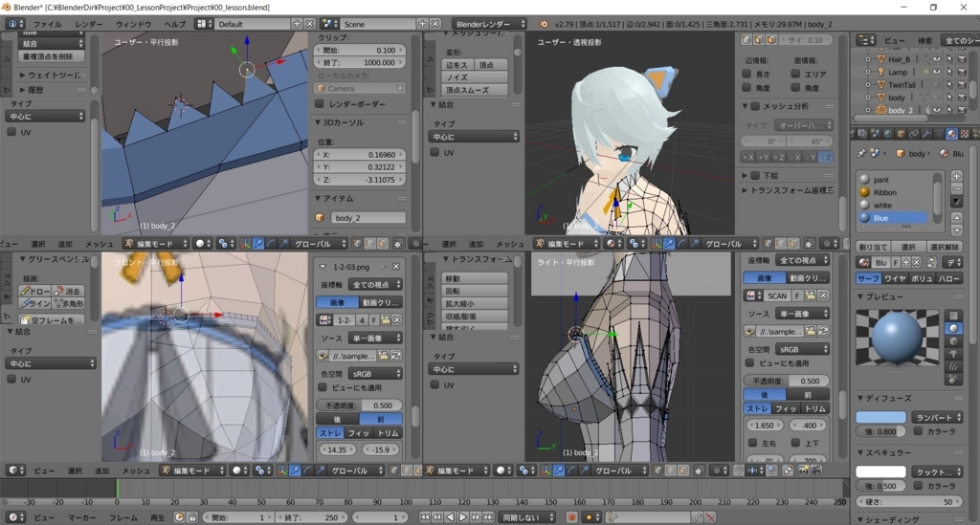Screen dimensions: 980x525
Task: Hide Hair_B with its eye icon
Action: [937, 58]
